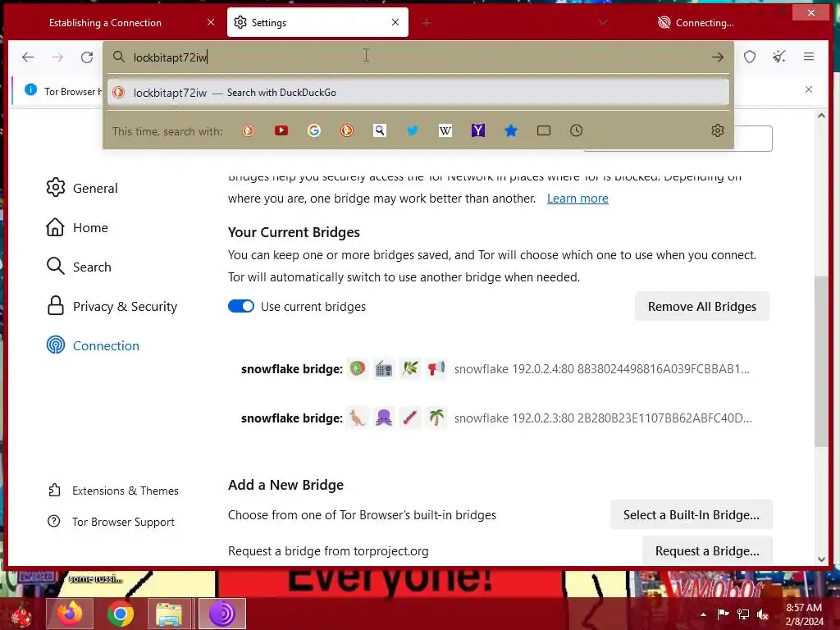Search with Yahoo one-off engine icon
The height and width of the screenshot is (630, 840).
478,130
